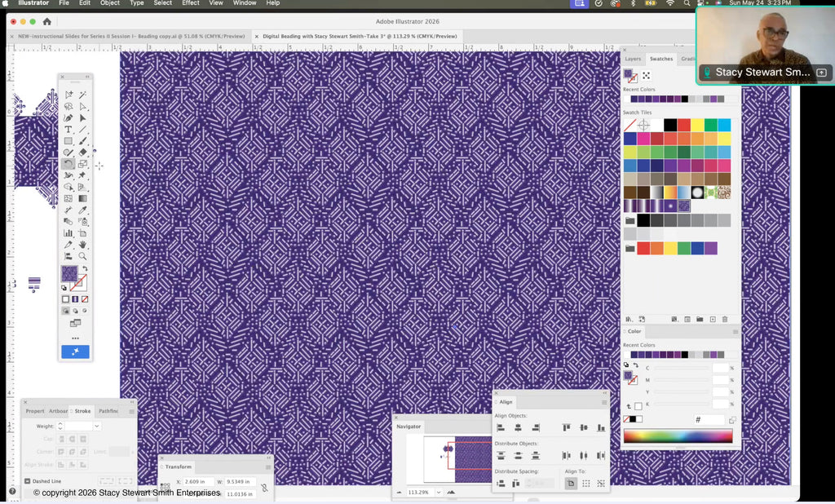Click Horizontal Align Left in Align panel
This screenshot has height=504, width=835.
tap(501, 427)
